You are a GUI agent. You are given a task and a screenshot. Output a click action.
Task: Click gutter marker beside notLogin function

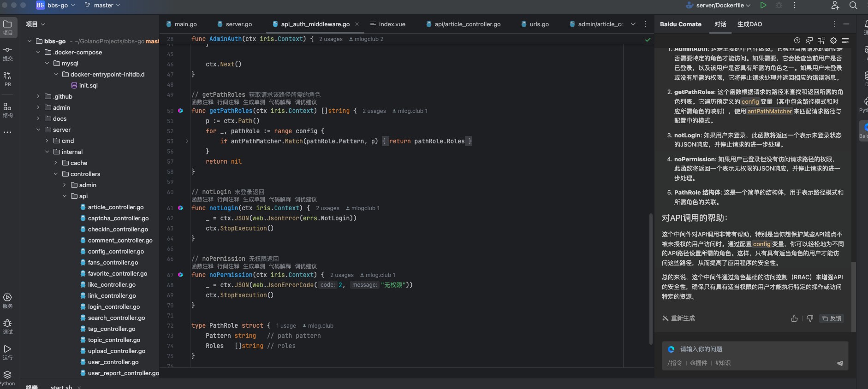click(180, 208)
